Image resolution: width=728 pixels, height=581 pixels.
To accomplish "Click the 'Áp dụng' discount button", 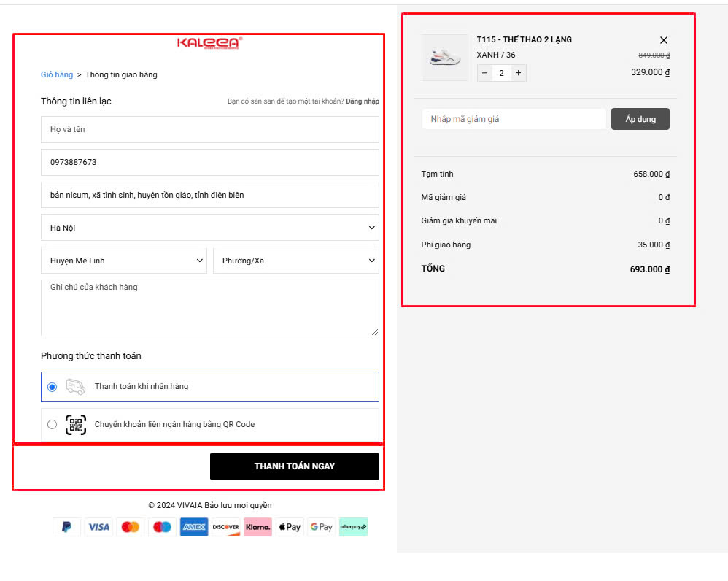I will pyautogui.click(x=640, y=119).
